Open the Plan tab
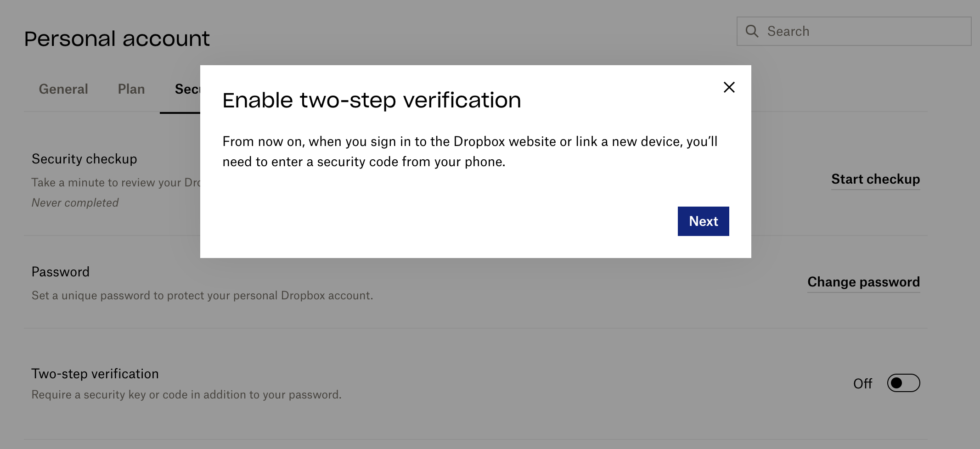This screenshot has height=449, width=980. point(131,89)
